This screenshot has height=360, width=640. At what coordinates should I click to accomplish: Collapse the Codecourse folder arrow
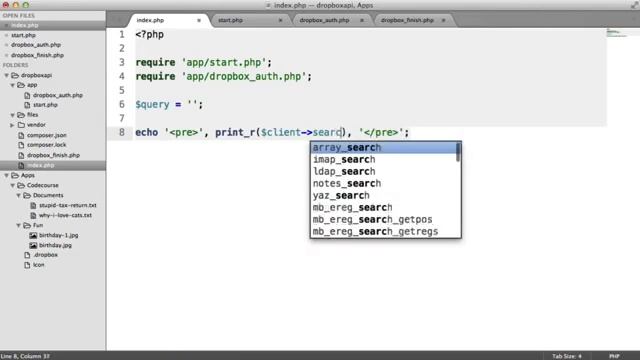[13, 185]
